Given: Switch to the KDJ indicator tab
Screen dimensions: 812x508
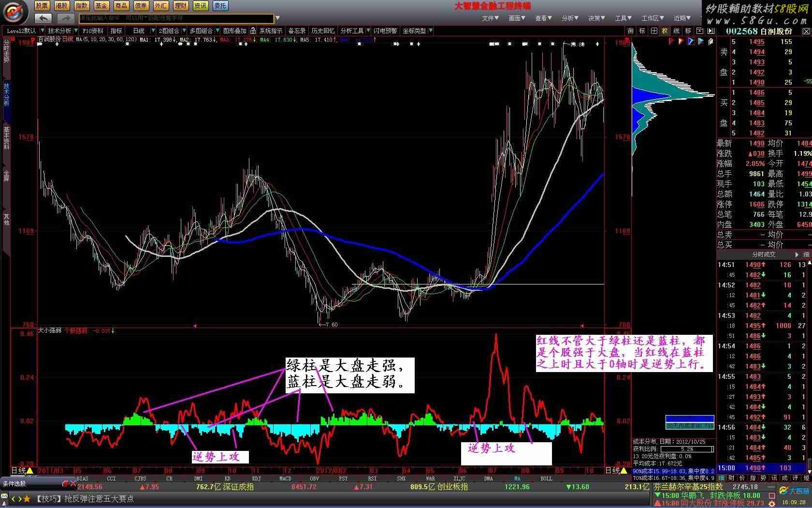Looking at the screenshot, I should (256, 478).
